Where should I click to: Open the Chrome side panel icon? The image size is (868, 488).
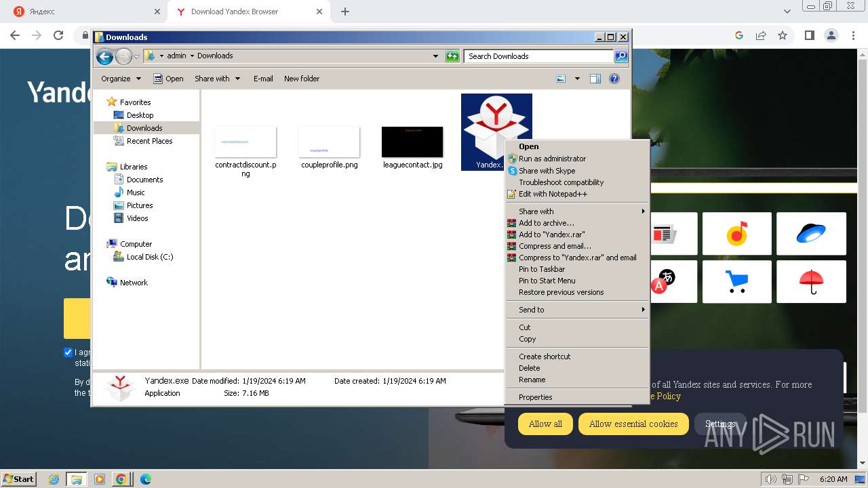[x=809, y=35]
